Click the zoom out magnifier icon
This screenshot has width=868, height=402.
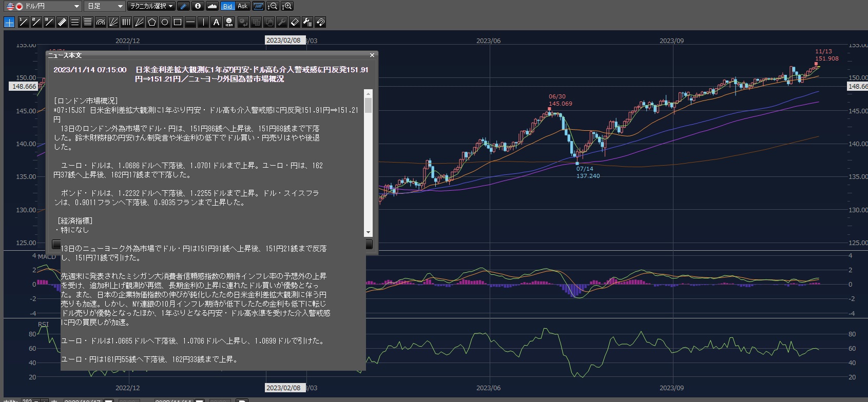pos(273,6)
